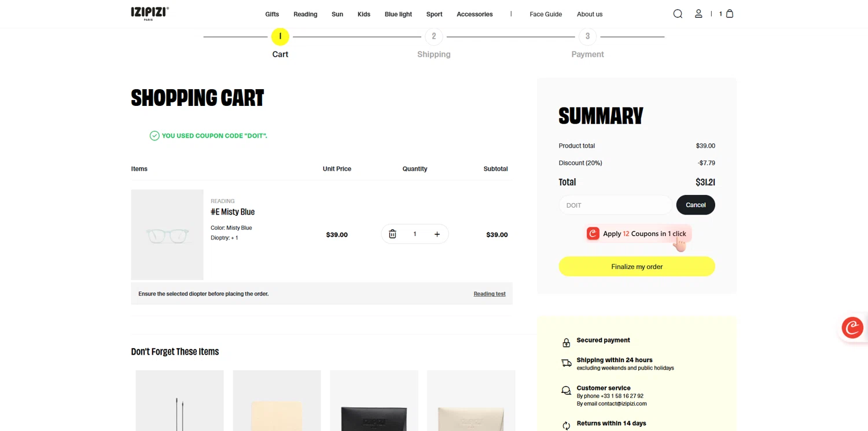Click the discount value -$7.79
This screenshot has width=868, height=431.
(x=707, y=163)
